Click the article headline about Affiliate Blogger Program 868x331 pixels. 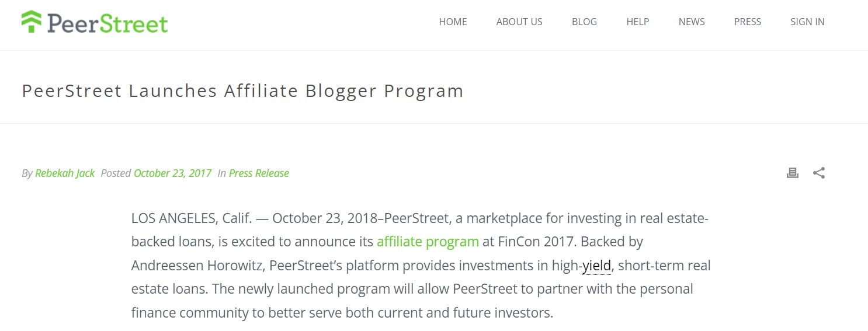pos(242,91)
